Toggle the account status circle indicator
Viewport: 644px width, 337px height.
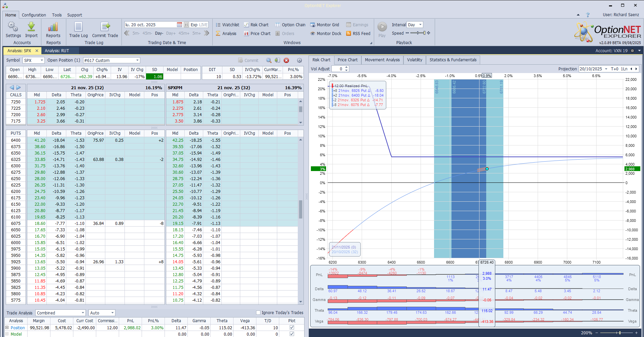pyautogui.click(x=632, y=50)
